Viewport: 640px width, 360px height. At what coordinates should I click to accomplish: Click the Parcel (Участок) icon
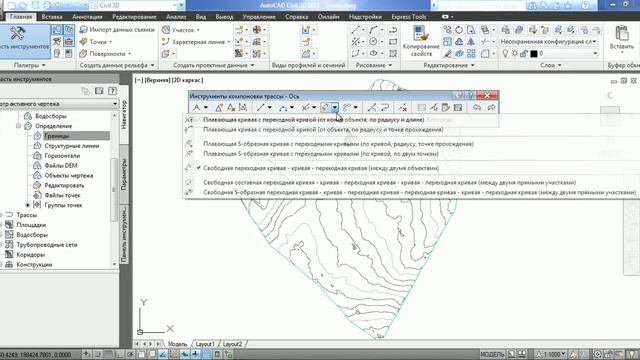pos(166,30)
